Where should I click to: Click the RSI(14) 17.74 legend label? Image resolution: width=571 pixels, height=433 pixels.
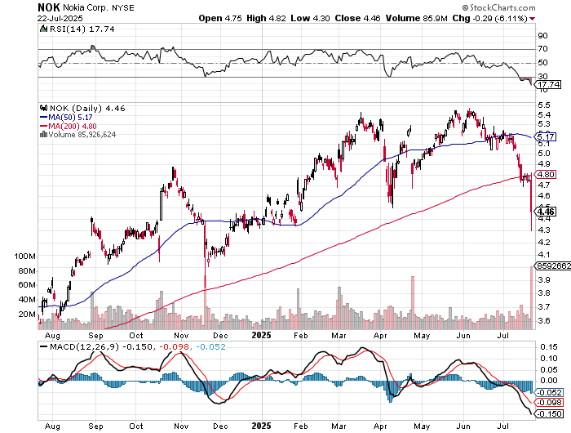82,29
